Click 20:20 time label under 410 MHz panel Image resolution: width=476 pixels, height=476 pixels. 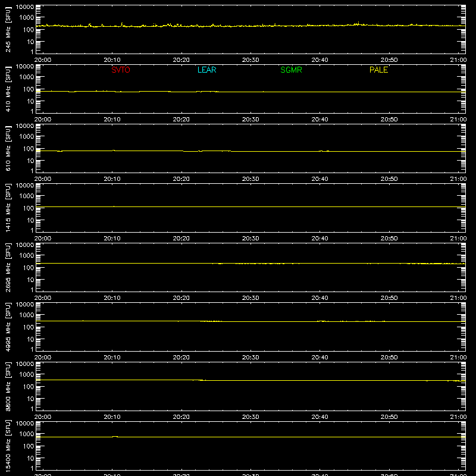(181, 120)
